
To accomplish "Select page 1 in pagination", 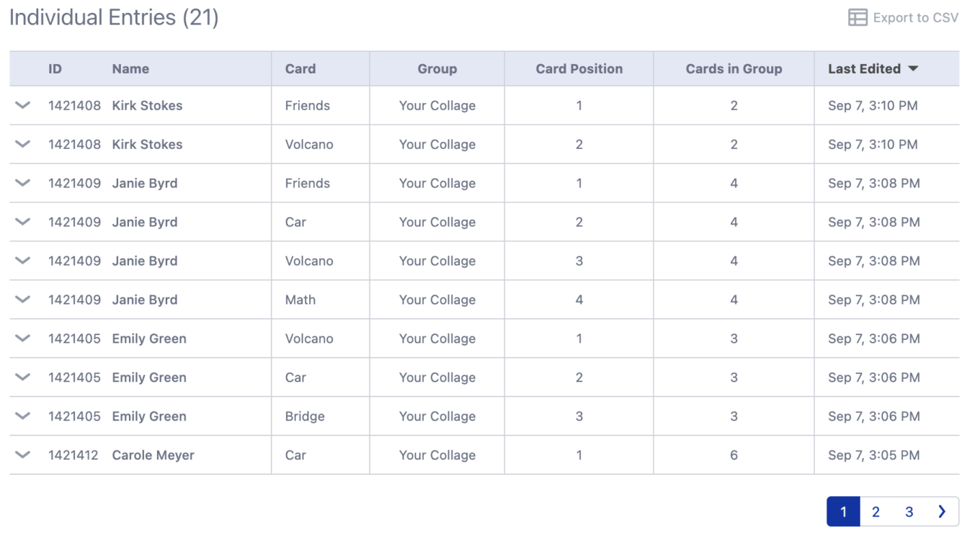I will pyautogui.click(x=843, y=512).
